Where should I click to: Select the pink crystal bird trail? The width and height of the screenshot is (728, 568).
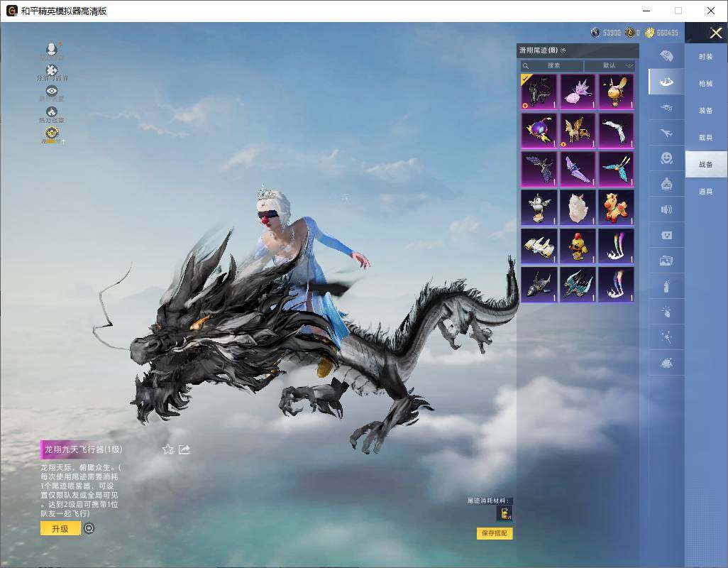578,92
